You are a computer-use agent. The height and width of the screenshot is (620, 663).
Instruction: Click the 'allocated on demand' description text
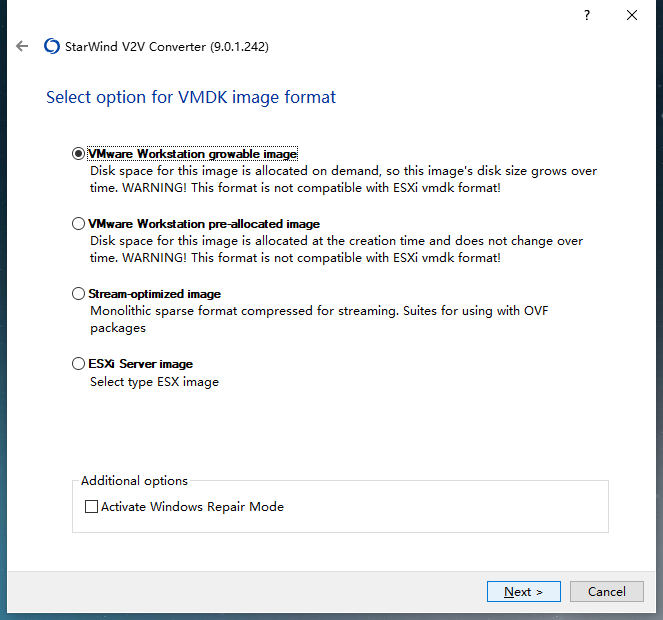[343, 179]
